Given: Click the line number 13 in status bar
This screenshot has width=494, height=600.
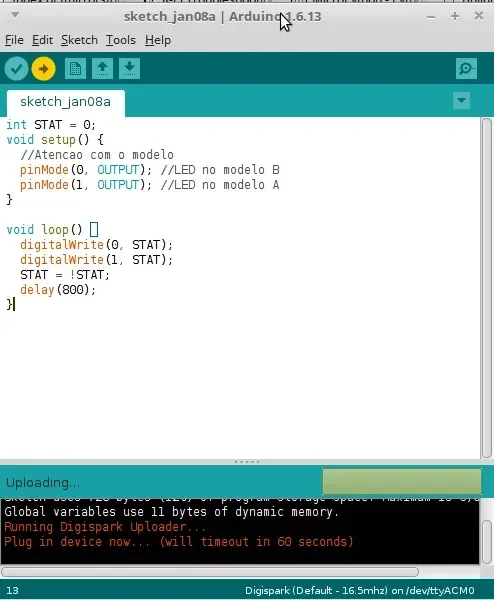Looking at the screenshot, I should 12,590.
